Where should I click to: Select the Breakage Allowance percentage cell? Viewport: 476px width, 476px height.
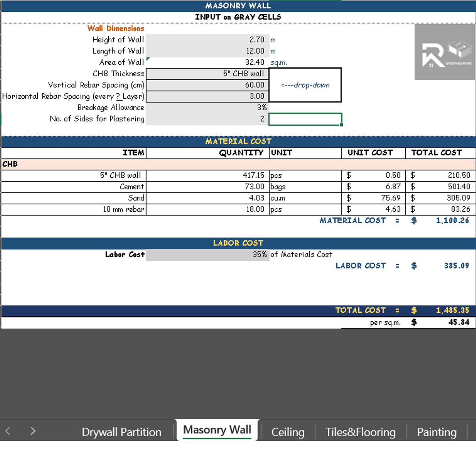click(207, 107)
